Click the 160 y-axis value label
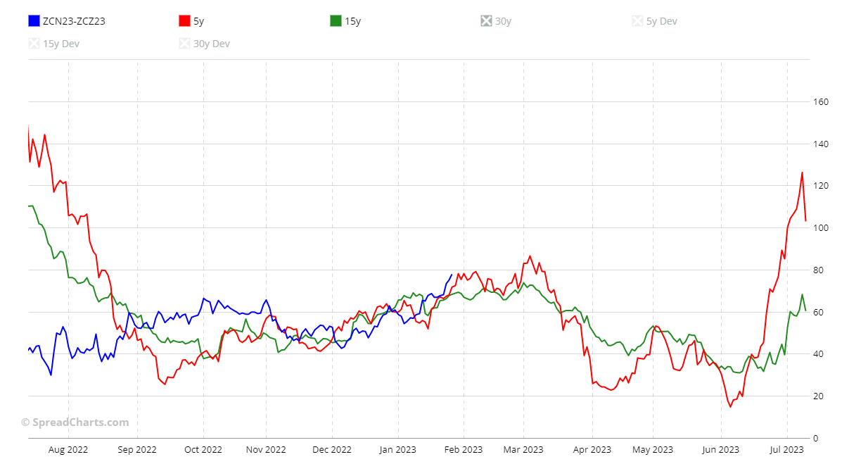The height and width of the screenshot is (464, 868). coord(821,102)
